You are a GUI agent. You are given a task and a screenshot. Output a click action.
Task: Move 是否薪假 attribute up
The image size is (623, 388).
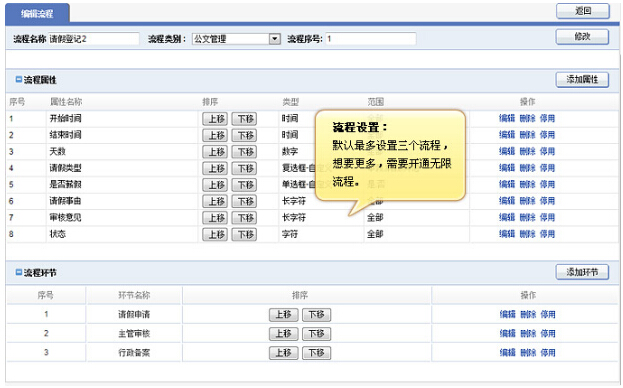click(215, 185)
